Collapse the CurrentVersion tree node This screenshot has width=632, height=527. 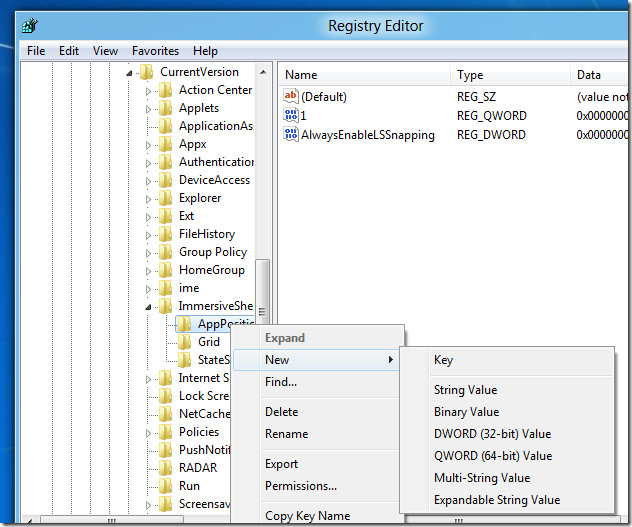tap(129, 73)
